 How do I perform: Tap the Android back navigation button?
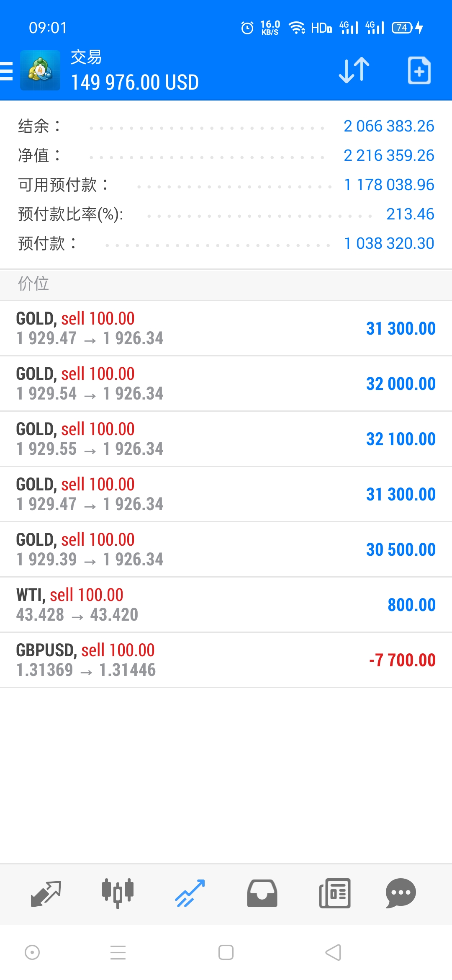pos(334,952)
